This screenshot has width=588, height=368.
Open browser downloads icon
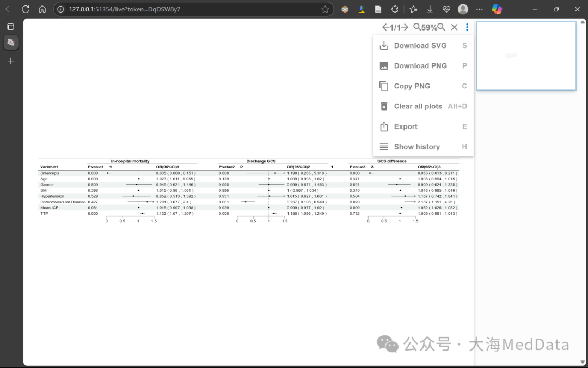pos(430,9)
